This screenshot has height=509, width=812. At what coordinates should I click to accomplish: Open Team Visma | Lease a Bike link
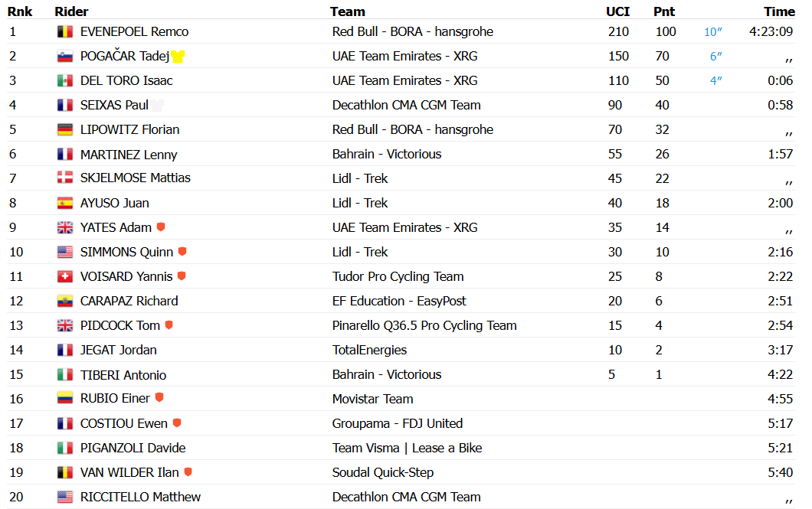click(407, 448)
